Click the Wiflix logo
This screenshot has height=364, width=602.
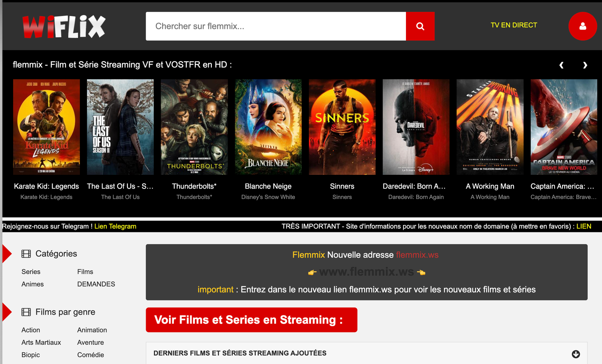click(64, 27)
